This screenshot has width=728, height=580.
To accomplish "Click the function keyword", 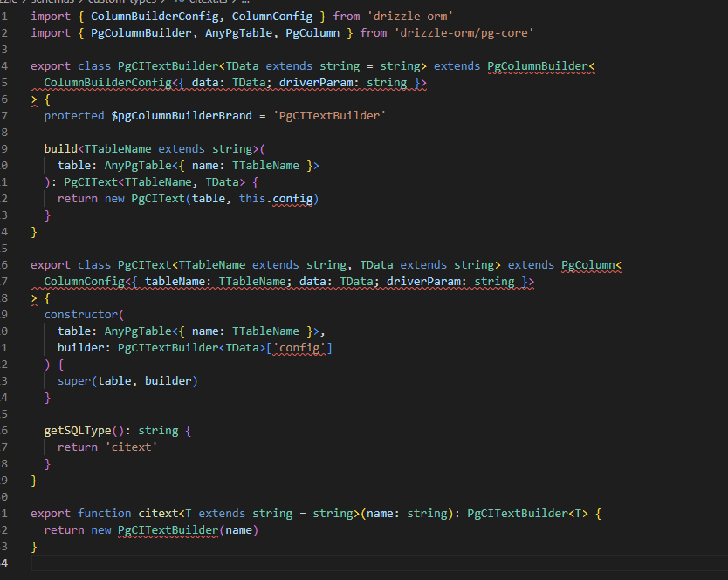I will [x=105, y=514].
